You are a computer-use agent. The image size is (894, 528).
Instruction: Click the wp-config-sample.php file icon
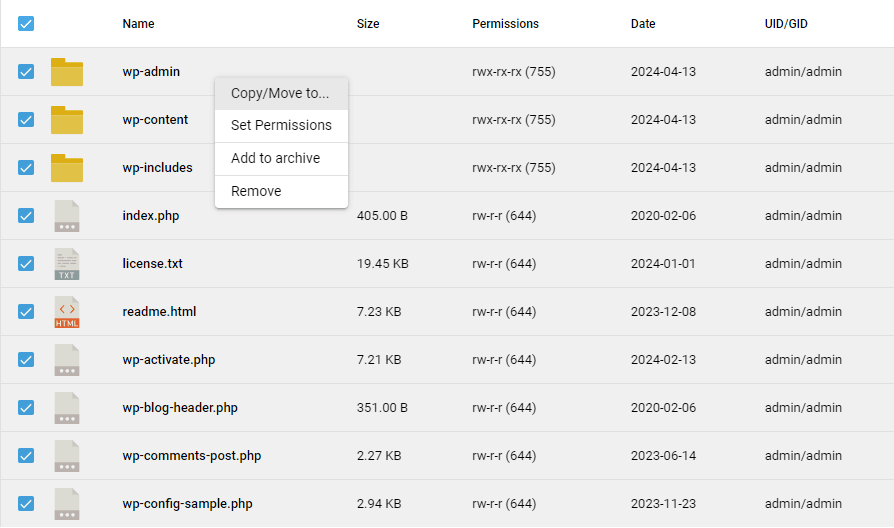tap(67, 503)
